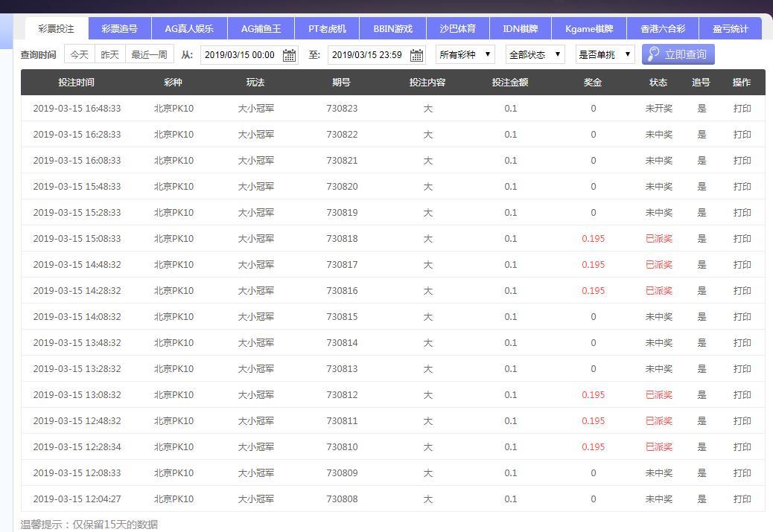Click the 期号 column header
This screenshot has height=532, width=773.
click(341, 83)
